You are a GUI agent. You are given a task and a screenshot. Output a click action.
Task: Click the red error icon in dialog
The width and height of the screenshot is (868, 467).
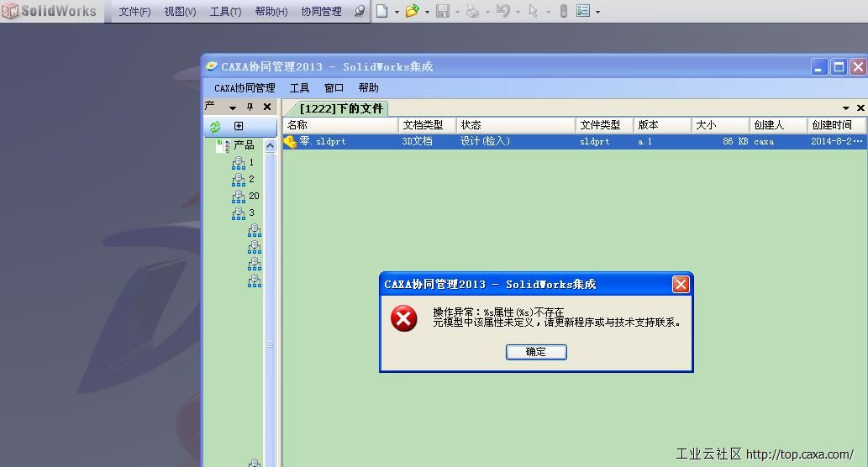404,318
